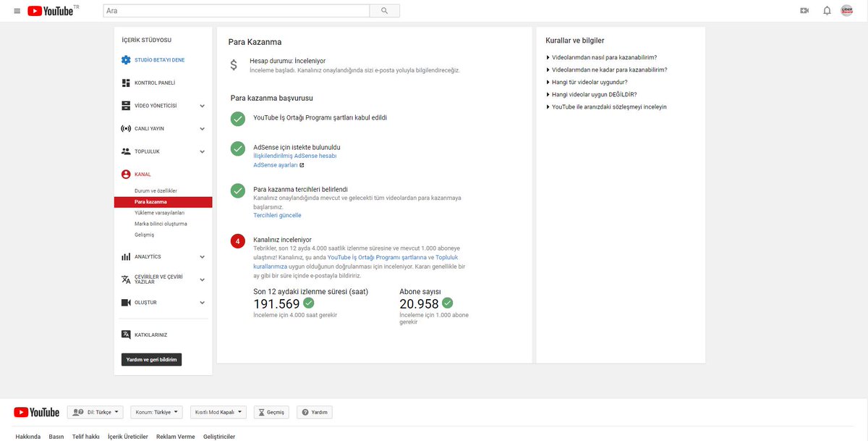Image resolution: width=868 pixels, height=441 pixels.
Task: Click the Tercihleri güncelle link
Action: (x=277, y=215)
